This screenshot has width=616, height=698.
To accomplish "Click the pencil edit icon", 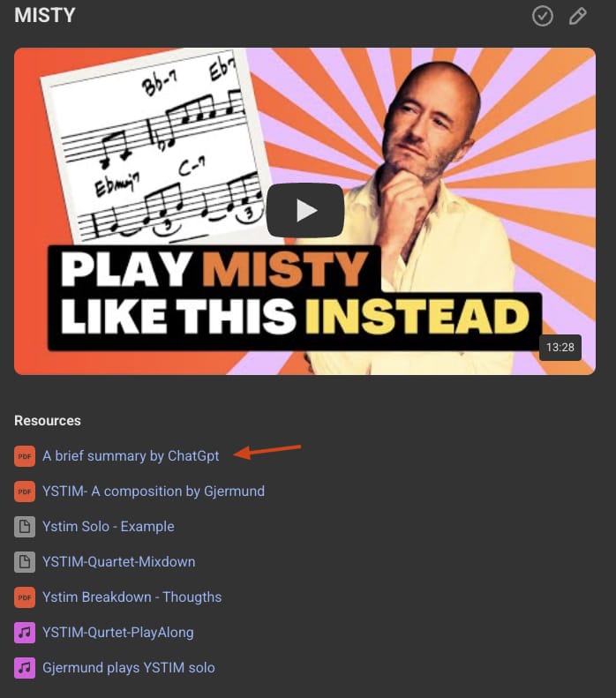I will click(578, 16).
